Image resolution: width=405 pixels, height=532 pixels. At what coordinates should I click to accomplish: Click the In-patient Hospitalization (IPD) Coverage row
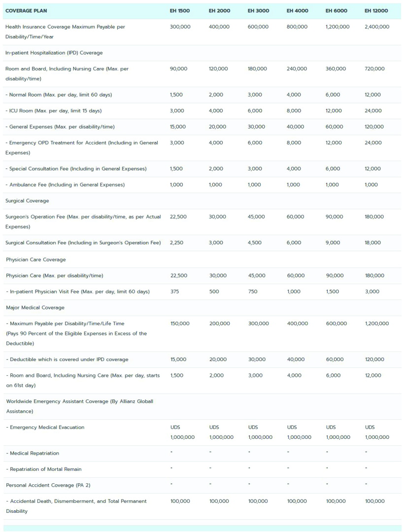coord(54,53)
